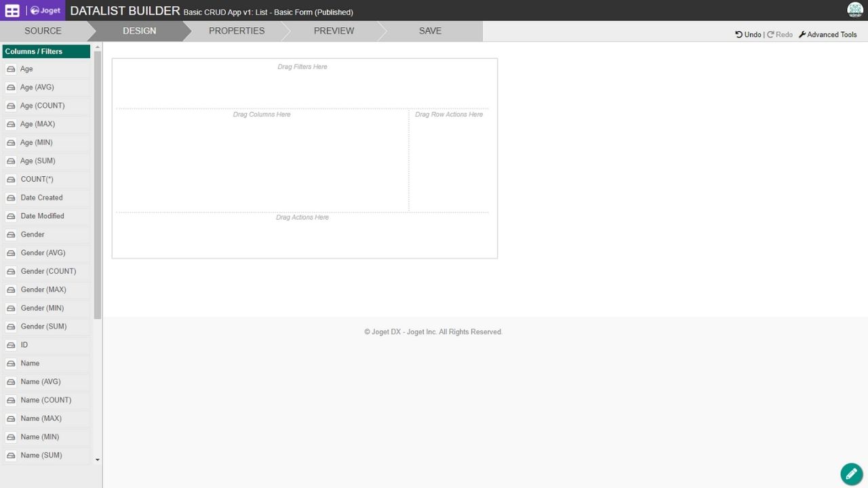Click the Undo button
Image resolution: width=868 pixels, height=488 pixels.
pos(748,35)
